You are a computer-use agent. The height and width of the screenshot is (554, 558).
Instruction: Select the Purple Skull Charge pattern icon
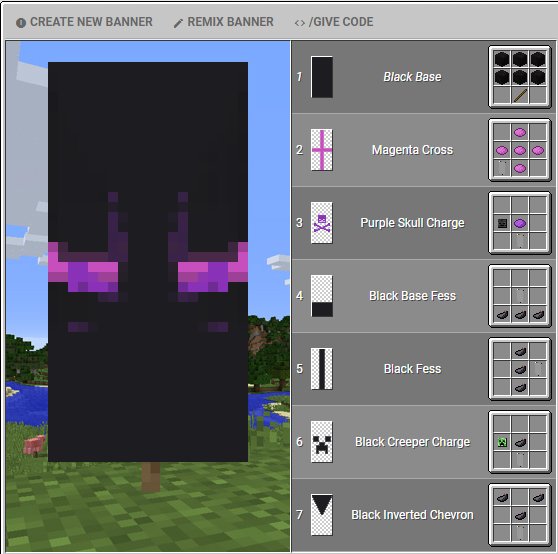tap(322, 223)
